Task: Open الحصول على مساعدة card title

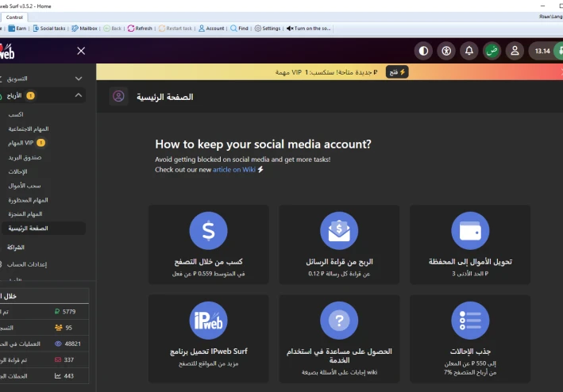Action: (x=339, y=355)
